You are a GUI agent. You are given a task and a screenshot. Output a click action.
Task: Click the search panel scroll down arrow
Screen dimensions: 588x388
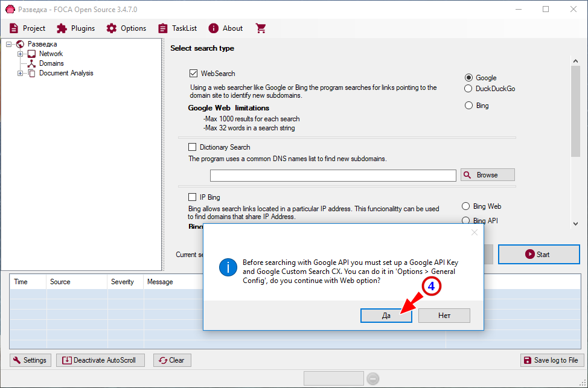tap(576, 224)
